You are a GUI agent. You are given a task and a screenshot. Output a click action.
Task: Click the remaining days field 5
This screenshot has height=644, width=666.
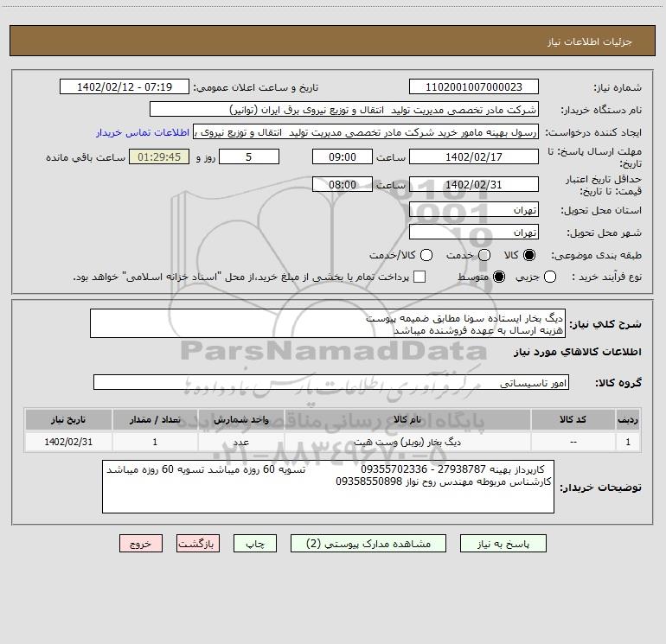[x=249, y=156]
